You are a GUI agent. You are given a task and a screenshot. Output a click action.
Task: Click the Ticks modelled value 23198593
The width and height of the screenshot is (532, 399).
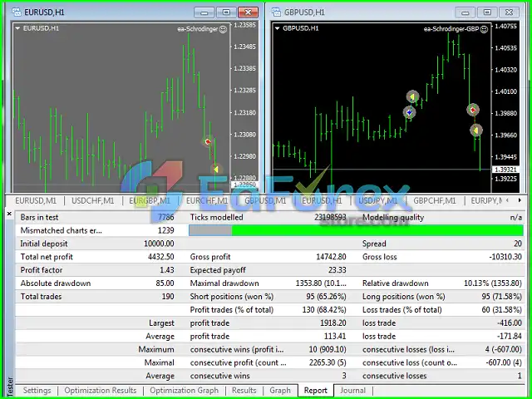[330, 218]
